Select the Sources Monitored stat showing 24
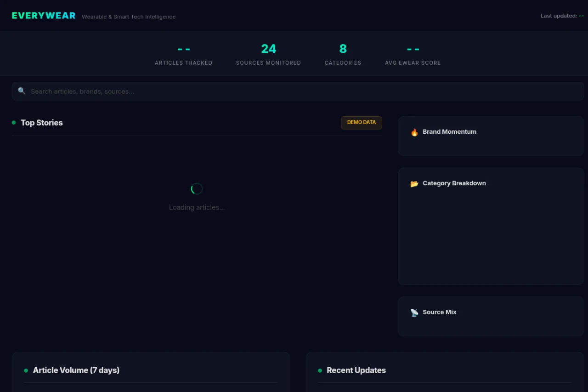588x392 pixels. 268,54
